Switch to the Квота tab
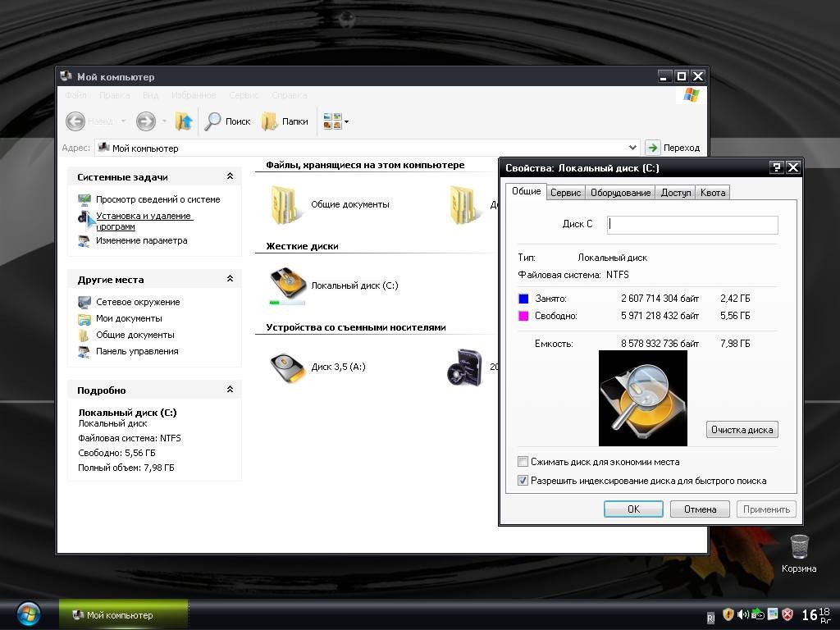The image size is (840, 630). click(x=713, y=193)
